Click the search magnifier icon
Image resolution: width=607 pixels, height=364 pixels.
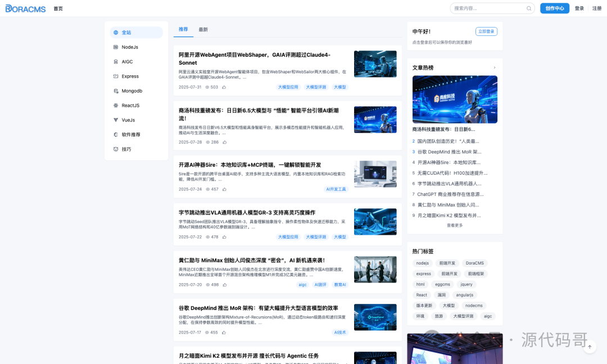click(528, 8)
